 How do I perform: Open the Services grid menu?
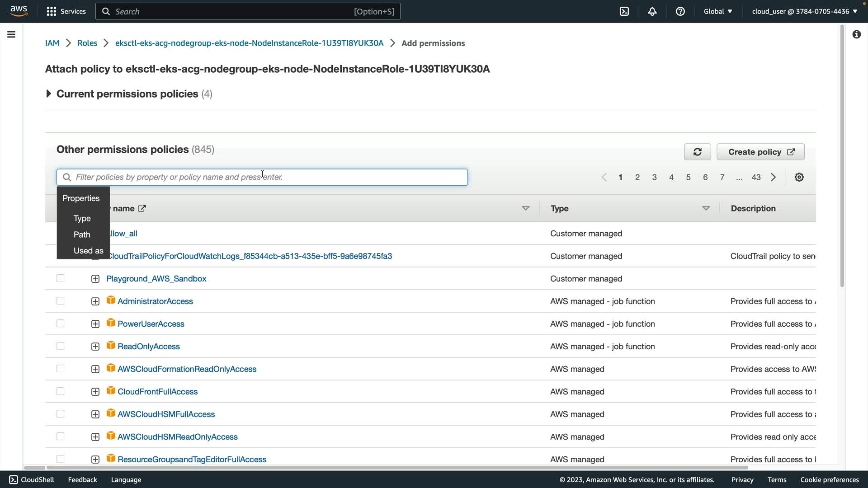pos(66,11)
